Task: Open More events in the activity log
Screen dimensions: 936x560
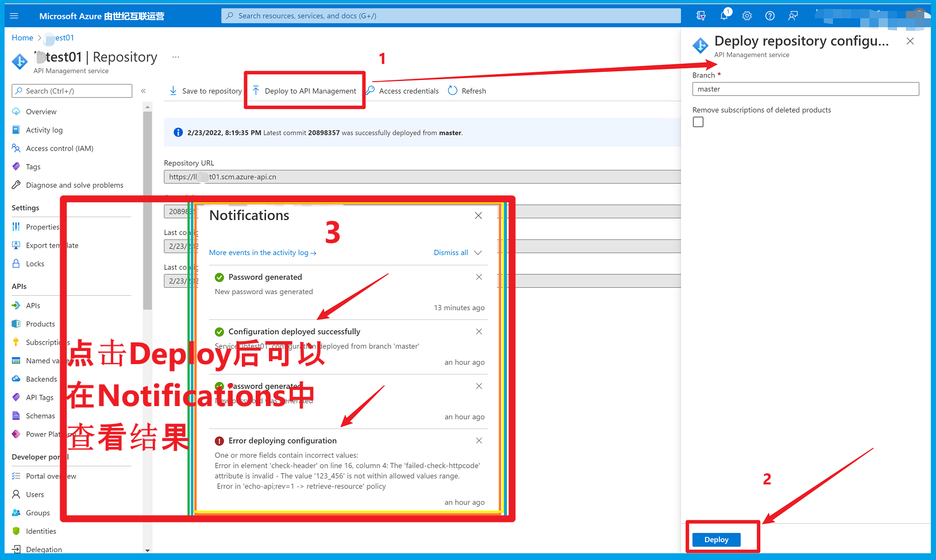Action: pyautogui.click(x=263, y=253)
